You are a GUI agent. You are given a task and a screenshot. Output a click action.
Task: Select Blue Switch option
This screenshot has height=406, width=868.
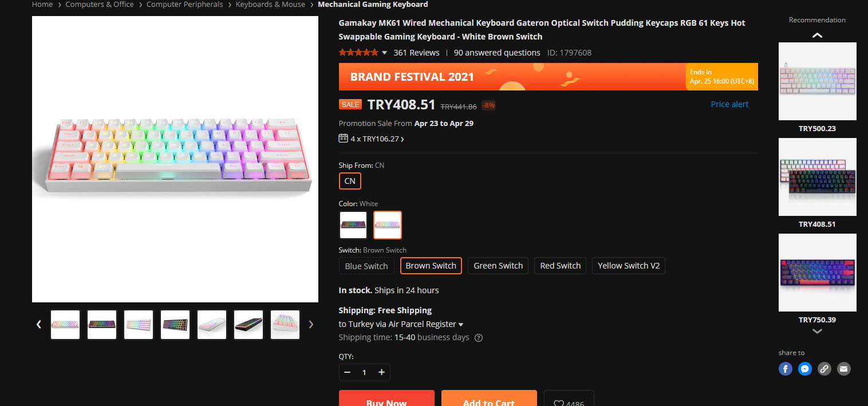click(366, 266)
